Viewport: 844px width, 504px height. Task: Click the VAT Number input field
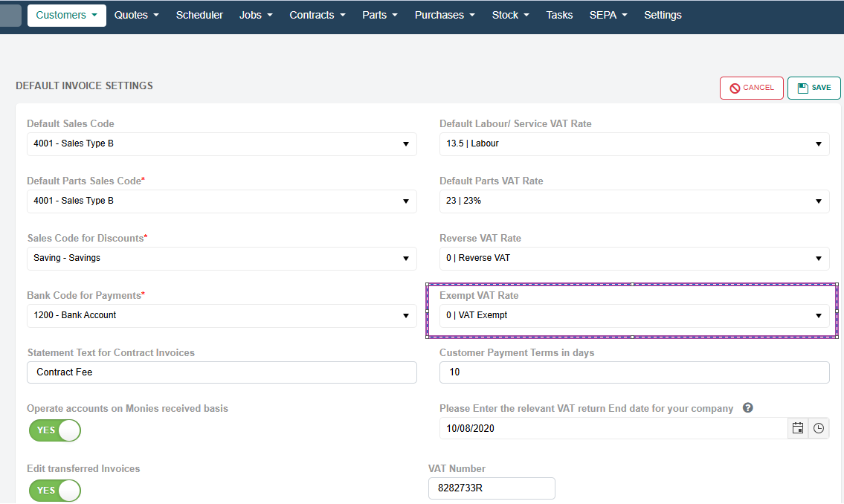point(492,488)
